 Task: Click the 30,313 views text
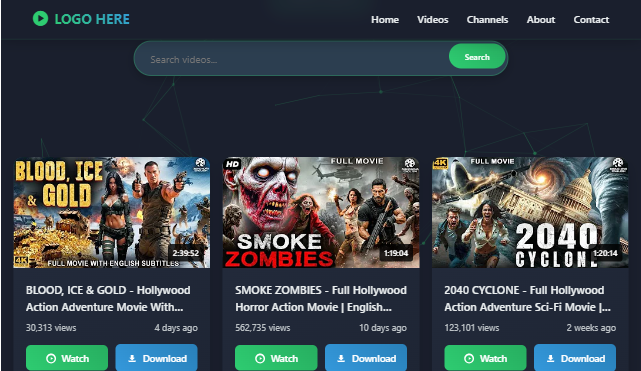pos(51,328)
